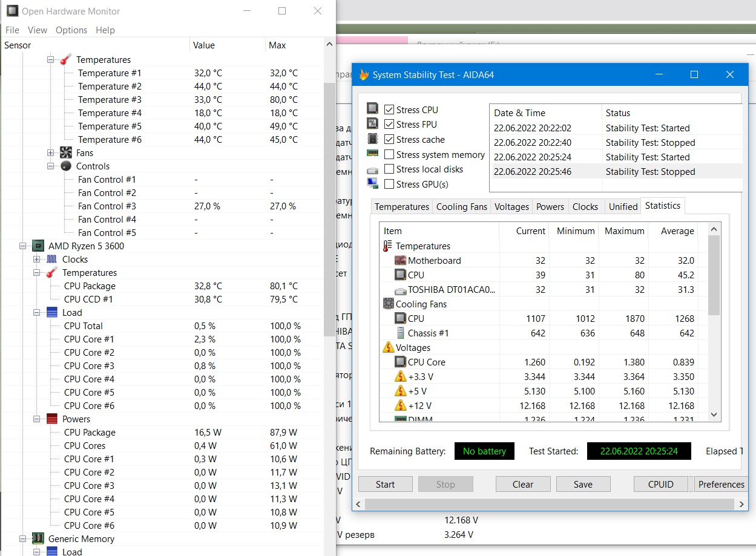This screenshot has height=556, width=756.
Task: Click the cache chip icon next to Stress cache
Action: tap(373, 139)
